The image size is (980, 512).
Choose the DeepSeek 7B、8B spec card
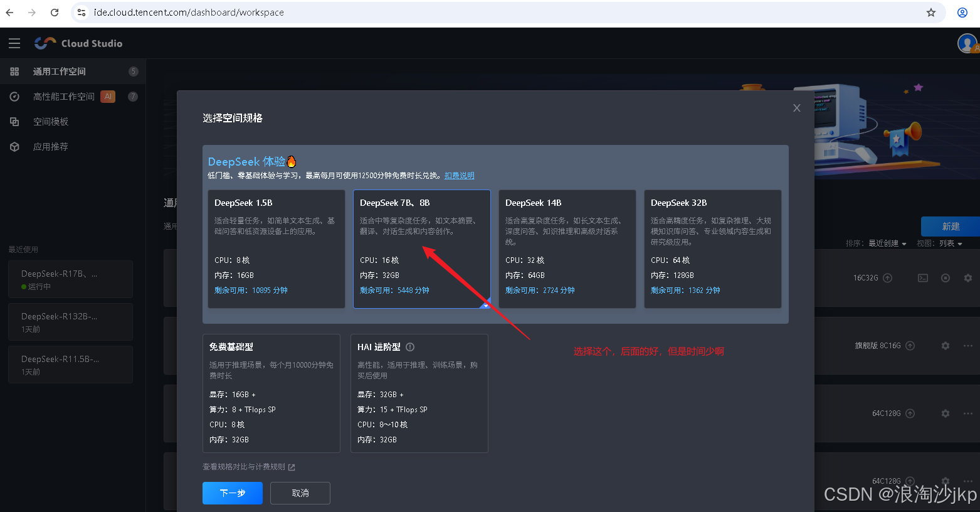(x=422, y=249)
